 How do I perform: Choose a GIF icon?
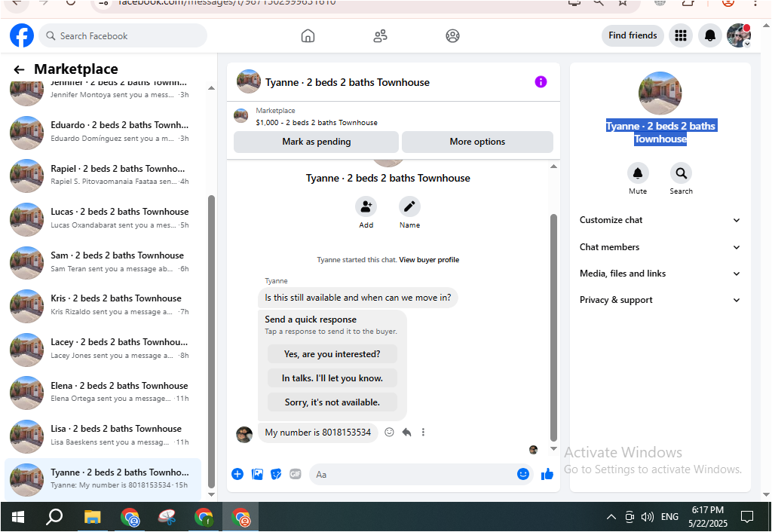click(x=295, y=474)
